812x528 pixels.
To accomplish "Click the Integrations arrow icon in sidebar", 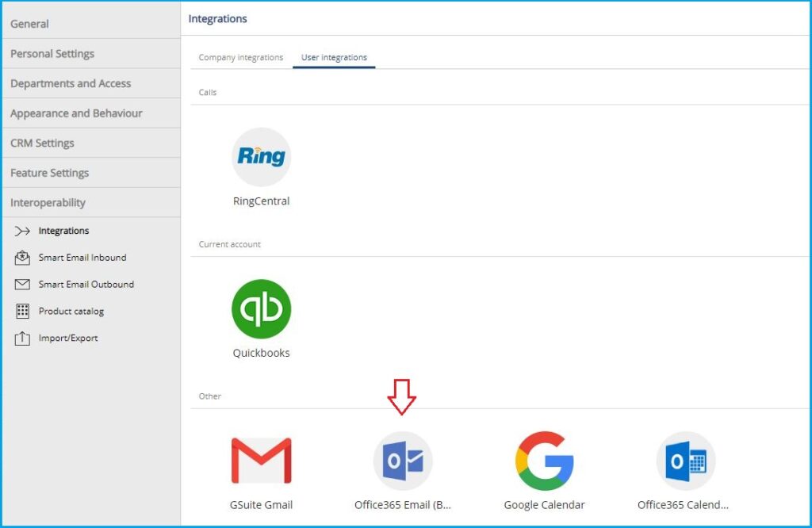I will (22, 231).
